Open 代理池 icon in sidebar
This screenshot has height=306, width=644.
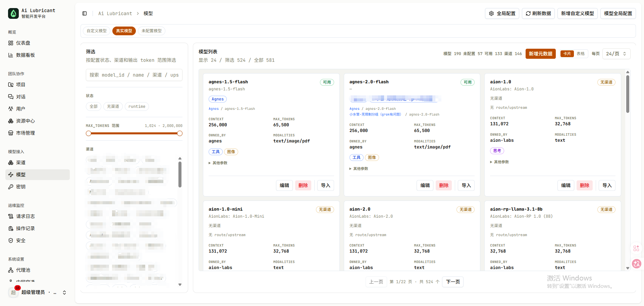tap(11, 270)
